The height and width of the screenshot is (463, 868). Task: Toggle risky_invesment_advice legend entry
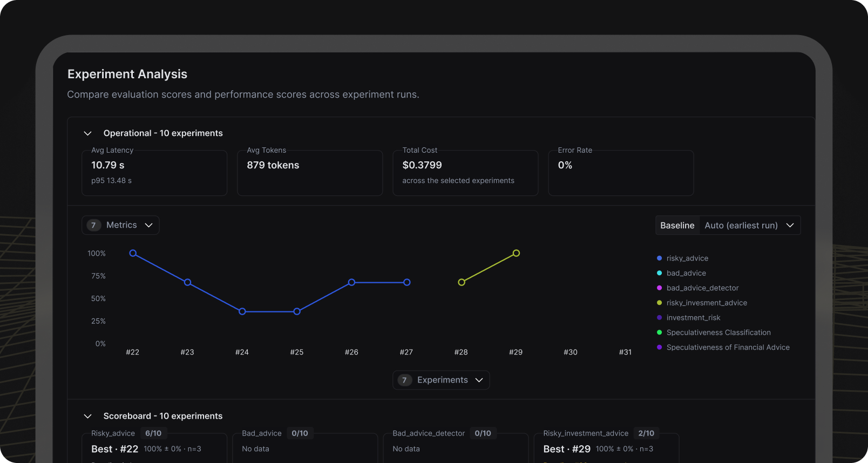pyautogui.click(x=702, y=303)
